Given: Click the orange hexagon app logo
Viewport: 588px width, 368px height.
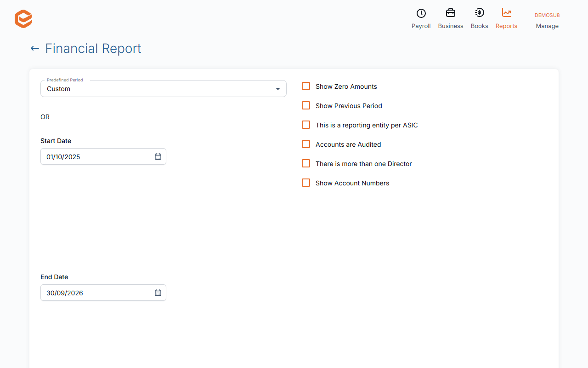Looking at the screenshot, I should tap(23, 19).
